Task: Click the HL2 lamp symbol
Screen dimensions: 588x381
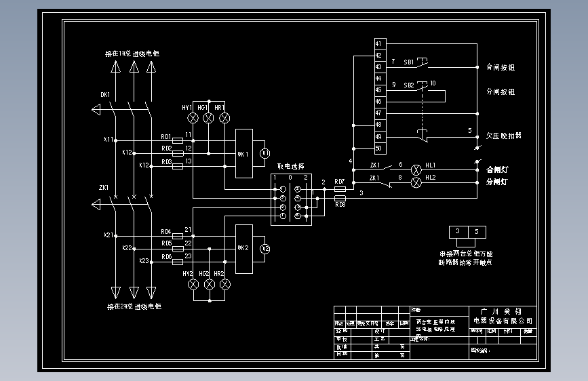Action: (416, 182)
